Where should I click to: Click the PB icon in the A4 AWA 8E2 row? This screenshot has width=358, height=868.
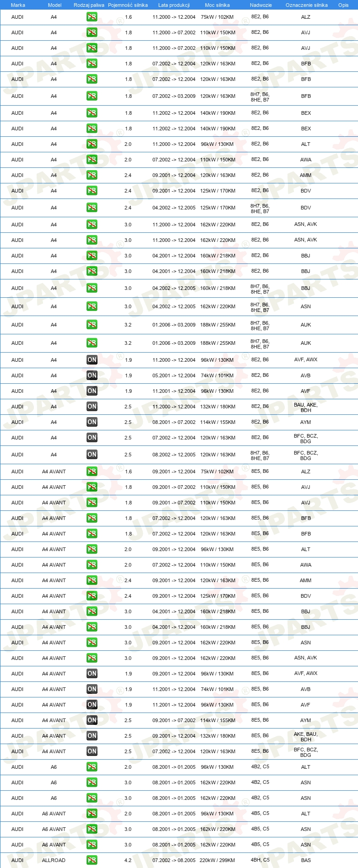coord(92,160)
